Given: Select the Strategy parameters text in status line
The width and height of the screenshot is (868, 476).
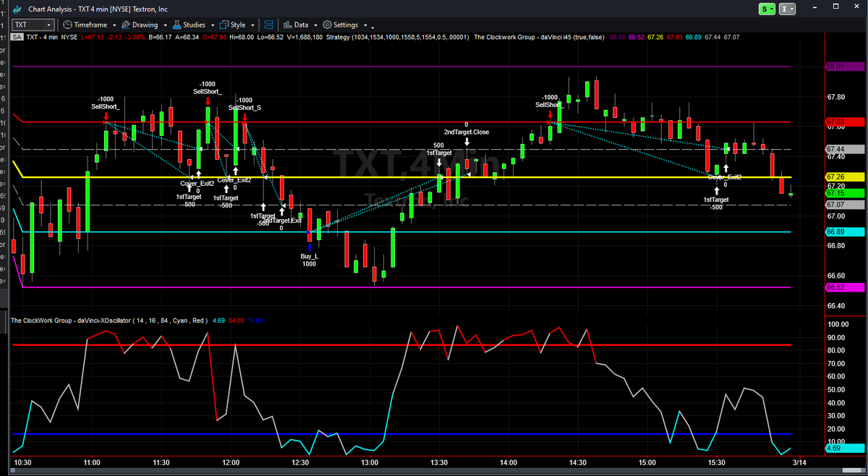Looking at the screenshot, I should pos(397,37).
